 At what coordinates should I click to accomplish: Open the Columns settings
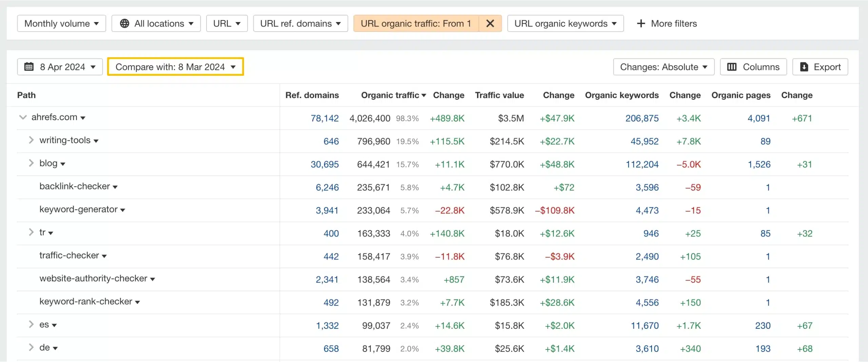(x=753, y=67)
